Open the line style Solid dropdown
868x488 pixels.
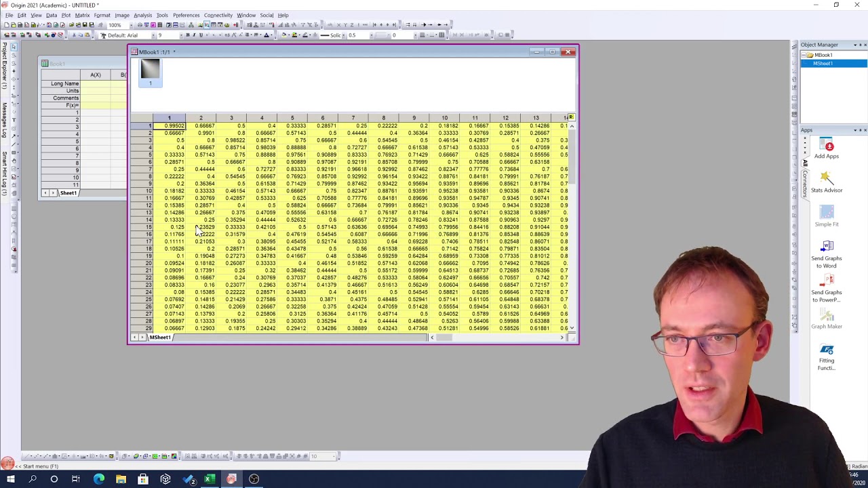tap(343, 35)
